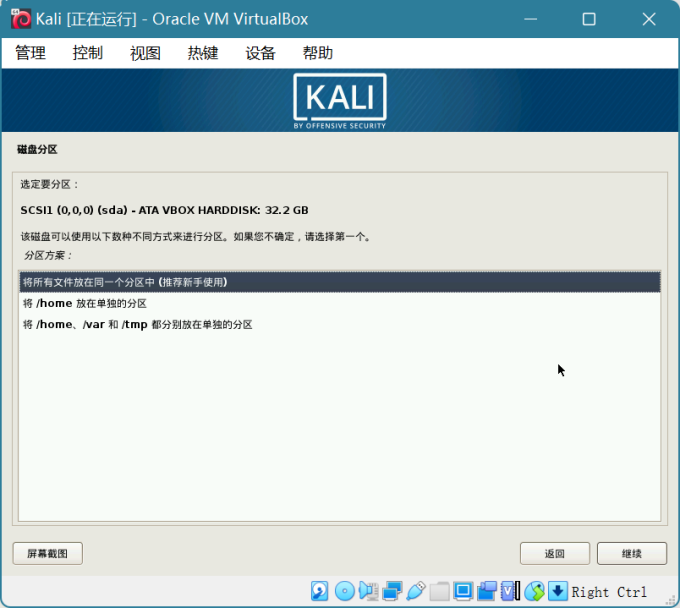Click the VirtualBox icon in the title bar
This screenshot has width=681, height=609.
pyautogui.click(x=21, y=19)
